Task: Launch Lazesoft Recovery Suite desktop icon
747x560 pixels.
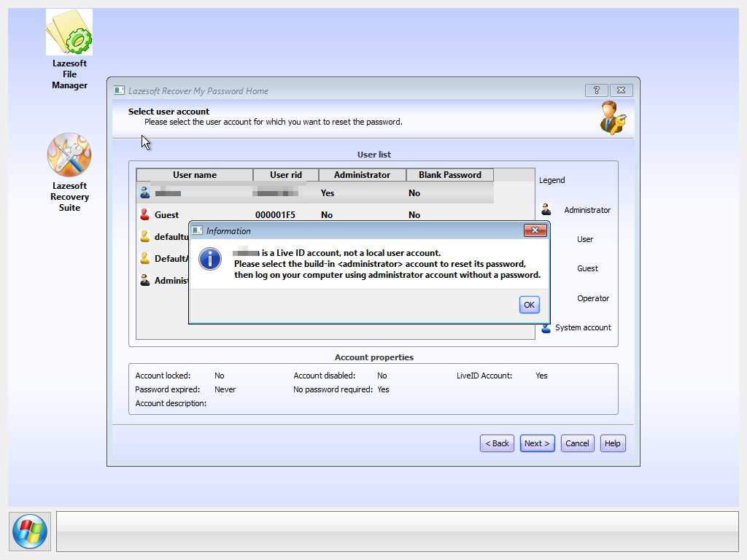Action: pyautogui.click(x=69, y=172)
